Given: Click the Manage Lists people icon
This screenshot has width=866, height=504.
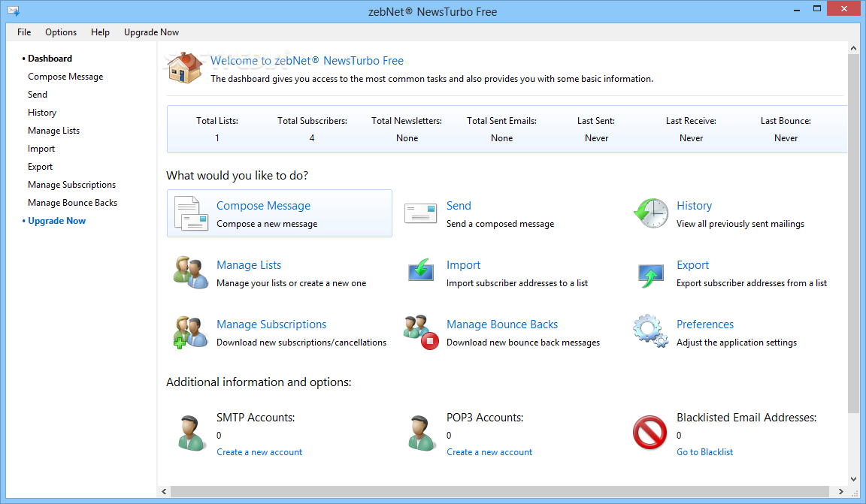Looking at the screenshot, I should 190,272.
